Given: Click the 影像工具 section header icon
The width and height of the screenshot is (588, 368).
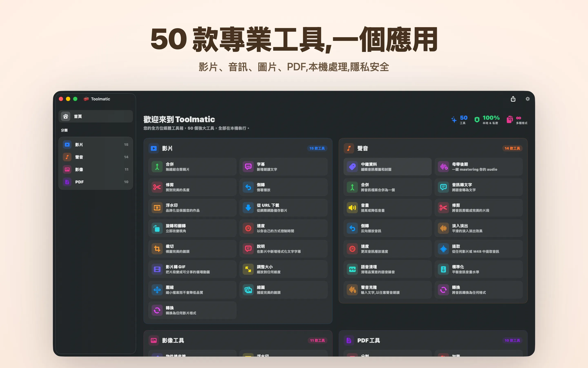Looking at the screenshot, I should coord(154,340).
